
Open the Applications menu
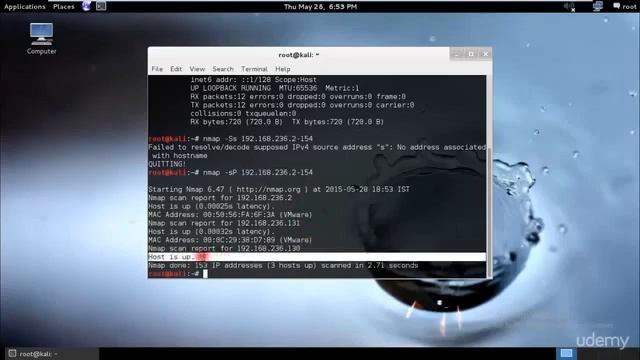pyautogui.click(x=25, y=7)
